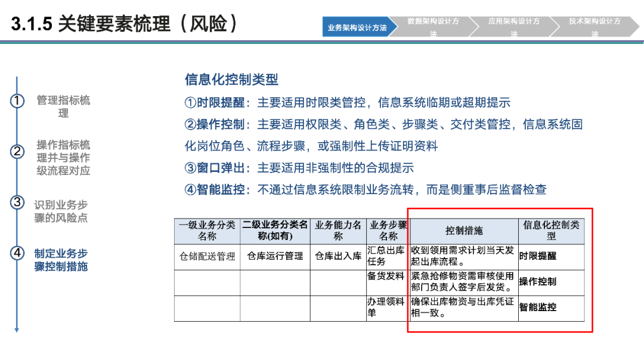Click the 汇总出库任务 table cell
The image size is (644, 363).
[x=388, y=257]
